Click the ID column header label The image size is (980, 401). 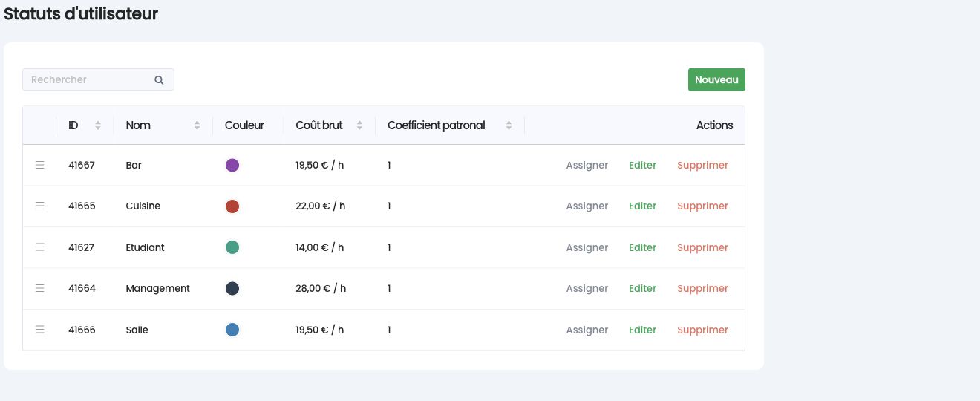[x=73, y=125]
